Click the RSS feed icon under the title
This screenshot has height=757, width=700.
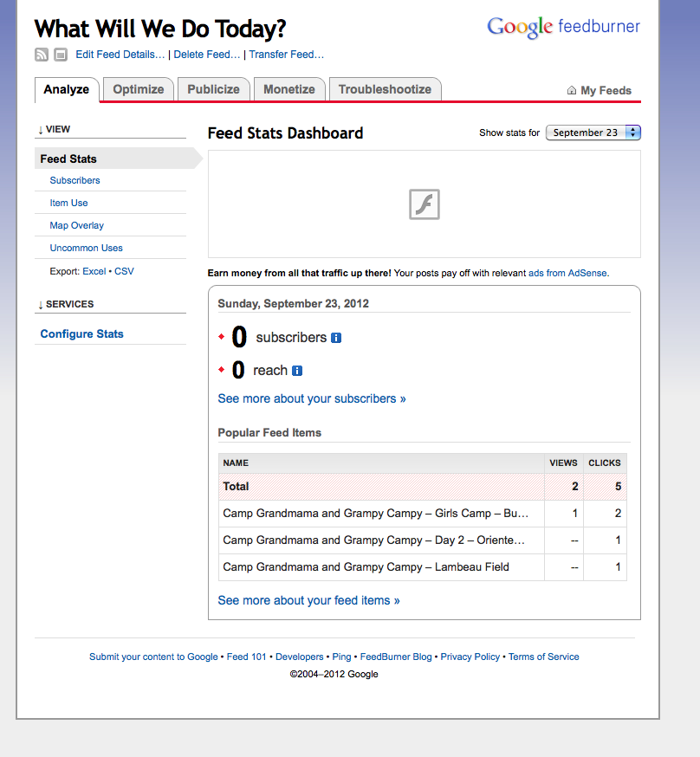(42, 55)
